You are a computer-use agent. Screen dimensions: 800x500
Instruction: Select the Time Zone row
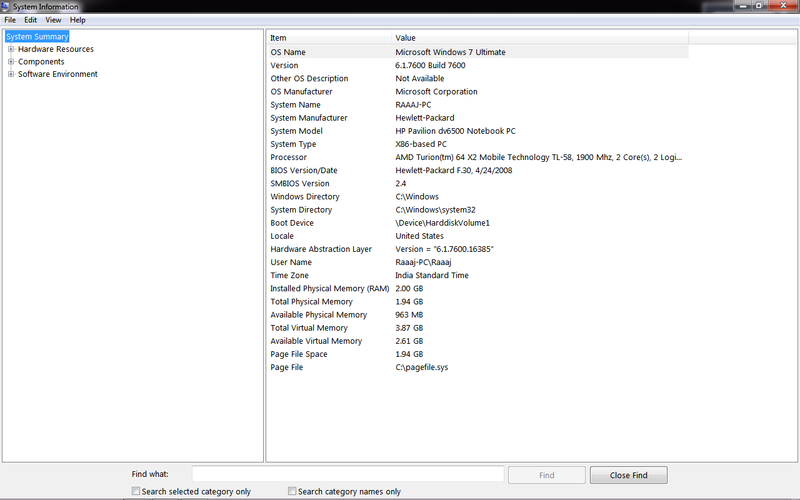pos(478,276)
